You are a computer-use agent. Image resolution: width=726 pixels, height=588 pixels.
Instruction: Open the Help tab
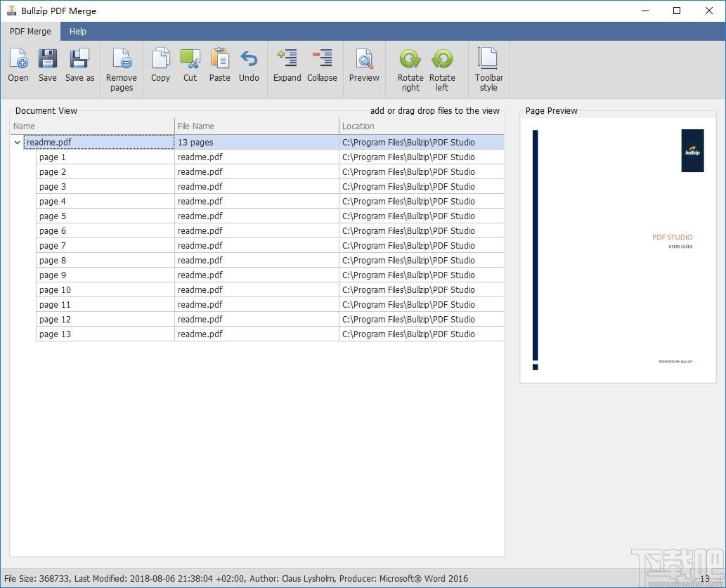[x=78, y=32]
